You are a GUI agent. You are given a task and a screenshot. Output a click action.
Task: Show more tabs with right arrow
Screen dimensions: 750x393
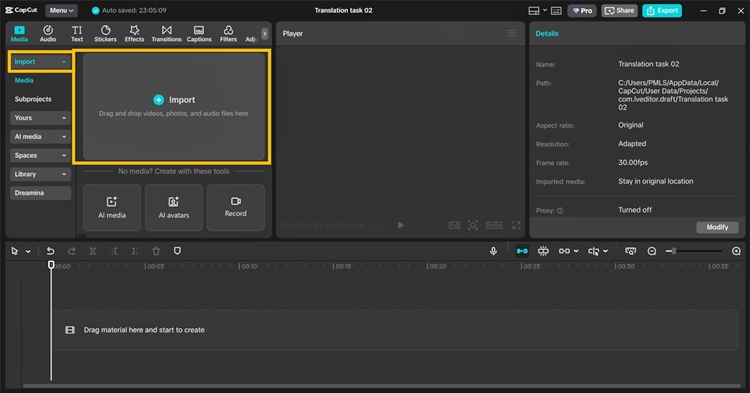pyautogui.click(x=265, y=33)
